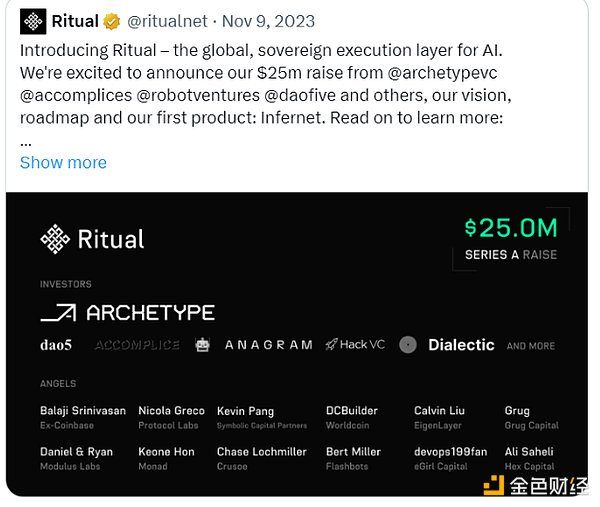Image resolution: width=600 pixels, height=507 pixels.
Task: Click the dao5 investor logo
Action: 56,345
